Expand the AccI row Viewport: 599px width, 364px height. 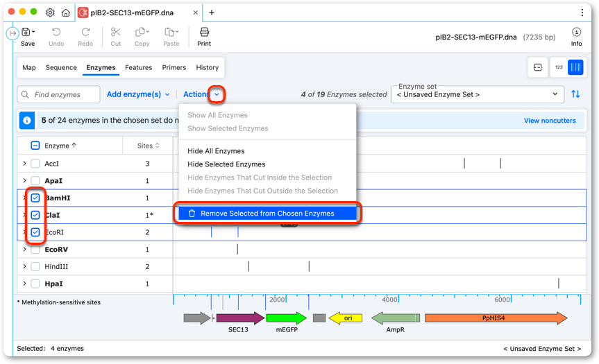[x=24, y=164]
